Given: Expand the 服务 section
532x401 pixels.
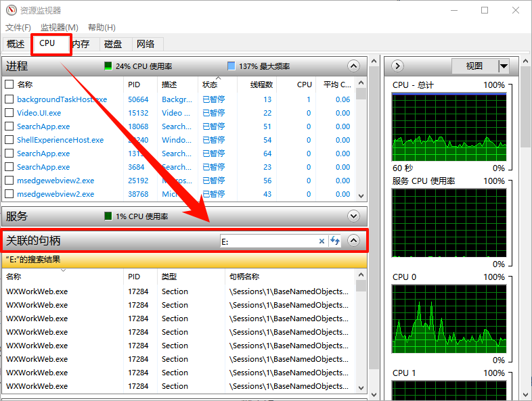Looking at the screenshot, I should (353, 216).
